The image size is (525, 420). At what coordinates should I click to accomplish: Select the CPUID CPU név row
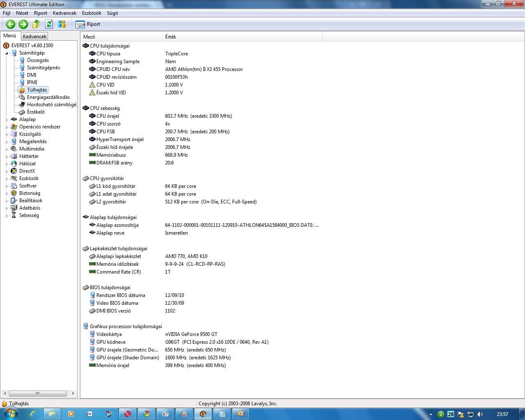click(201, 69)
